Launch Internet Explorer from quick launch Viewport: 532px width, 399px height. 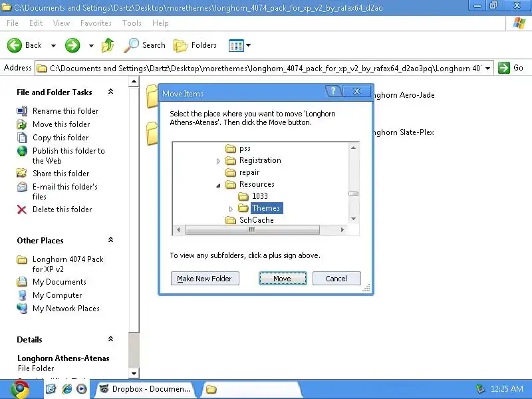pos(66,389)
